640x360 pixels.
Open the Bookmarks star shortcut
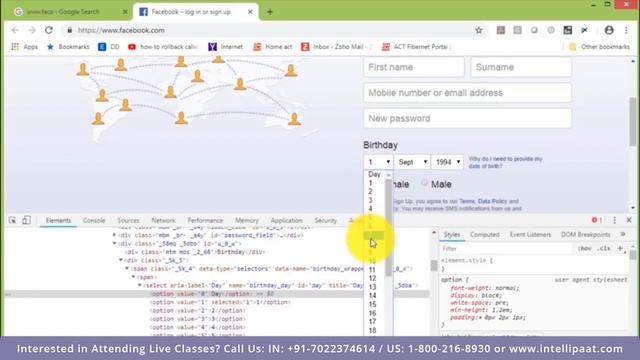coord(68,47)
